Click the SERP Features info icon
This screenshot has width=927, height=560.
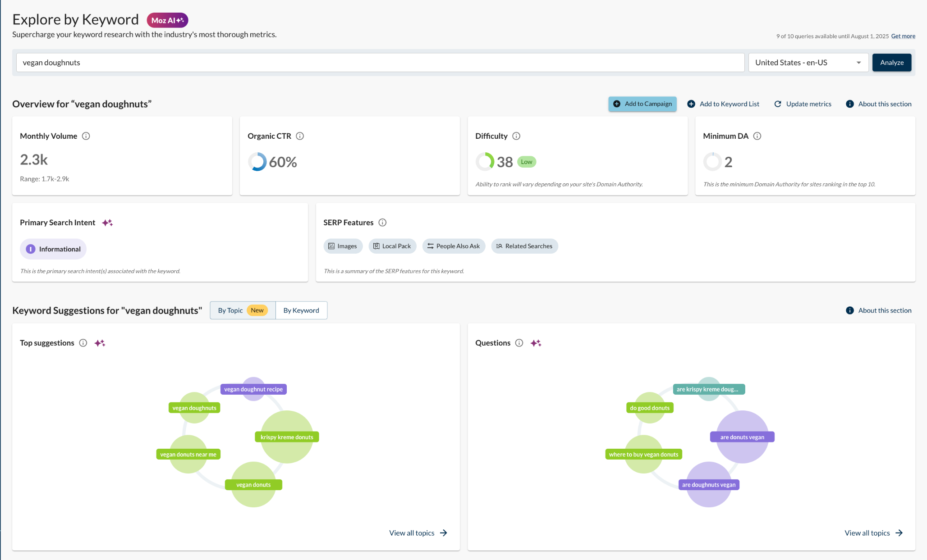tap(382, 223)
